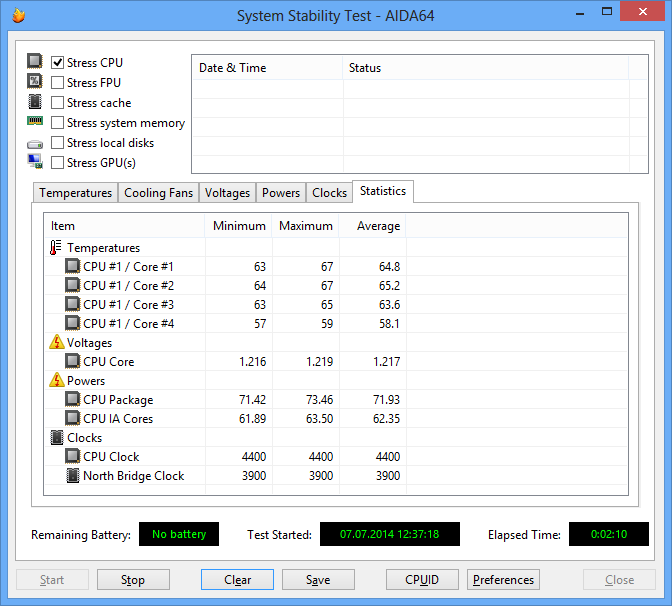Click the 'CPU IA Cores' row label
This screenshot has height=606, width=672.
pyautogui.click(x=118, y=419)
